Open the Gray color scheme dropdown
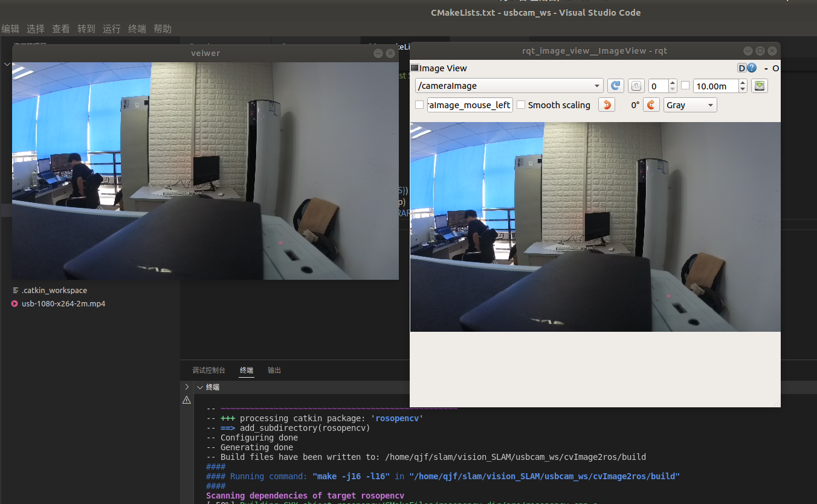Image resolution: width=817 pixels, height=504 pixels. [x=690, y=105]
